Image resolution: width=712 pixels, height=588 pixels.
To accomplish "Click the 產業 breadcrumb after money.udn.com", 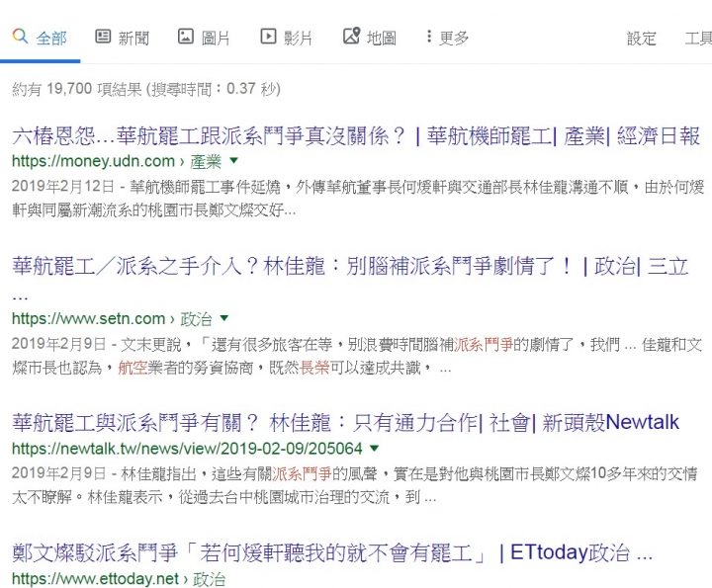I will click(206, 161).
